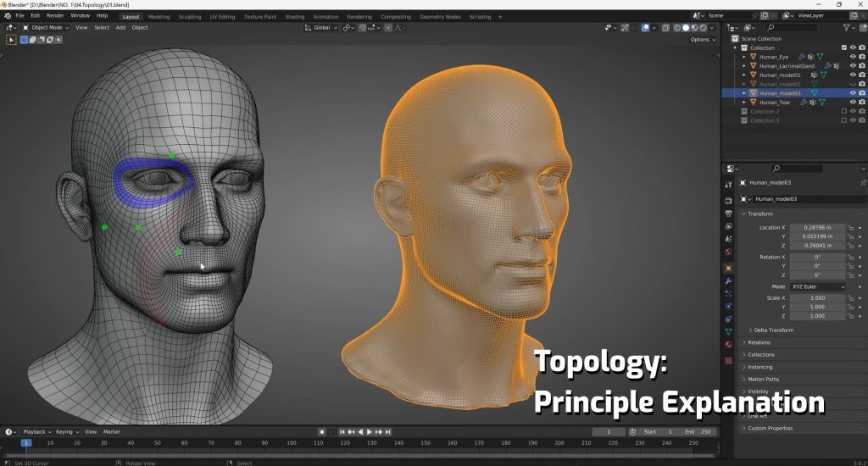Open the Render menu

(55, 15)
